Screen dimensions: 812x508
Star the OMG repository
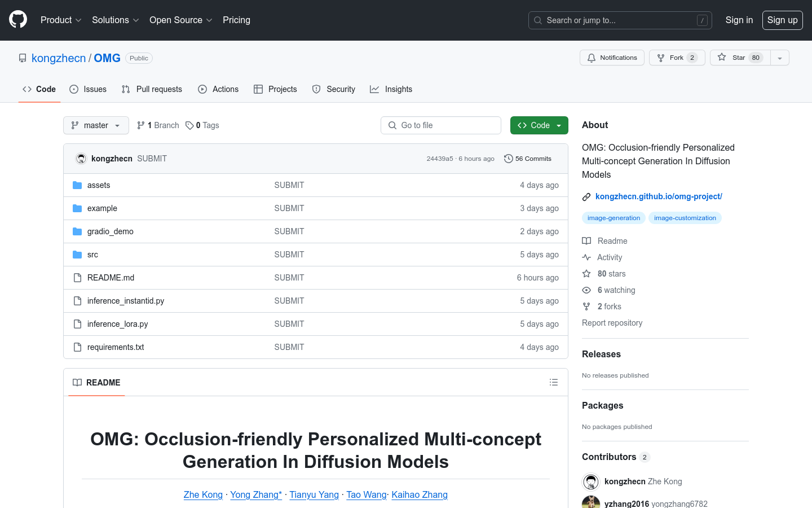point(740,58)
